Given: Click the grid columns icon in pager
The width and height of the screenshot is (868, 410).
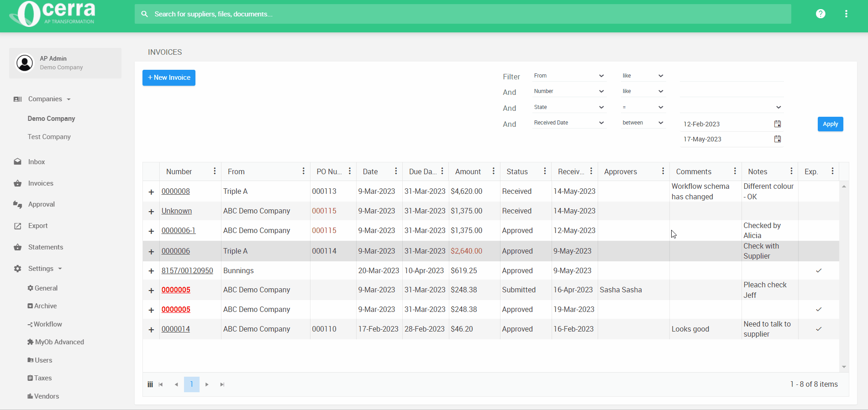Looking at the screenshot, I should pyautogui.click(x=150, y=384).
